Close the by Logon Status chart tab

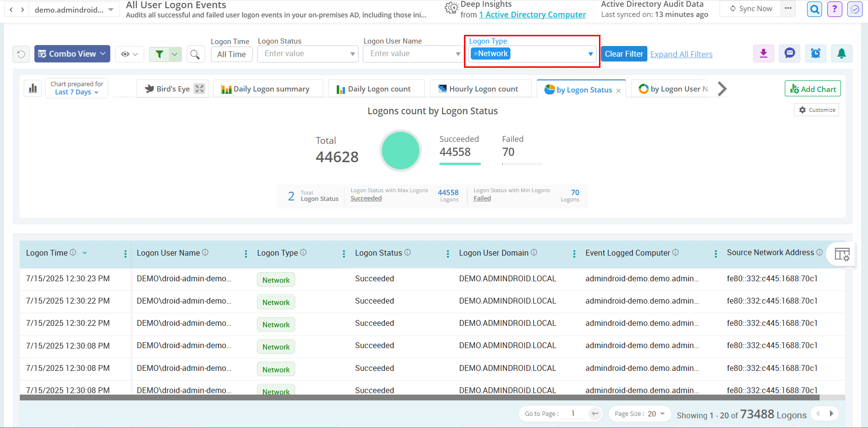point(618,91)
